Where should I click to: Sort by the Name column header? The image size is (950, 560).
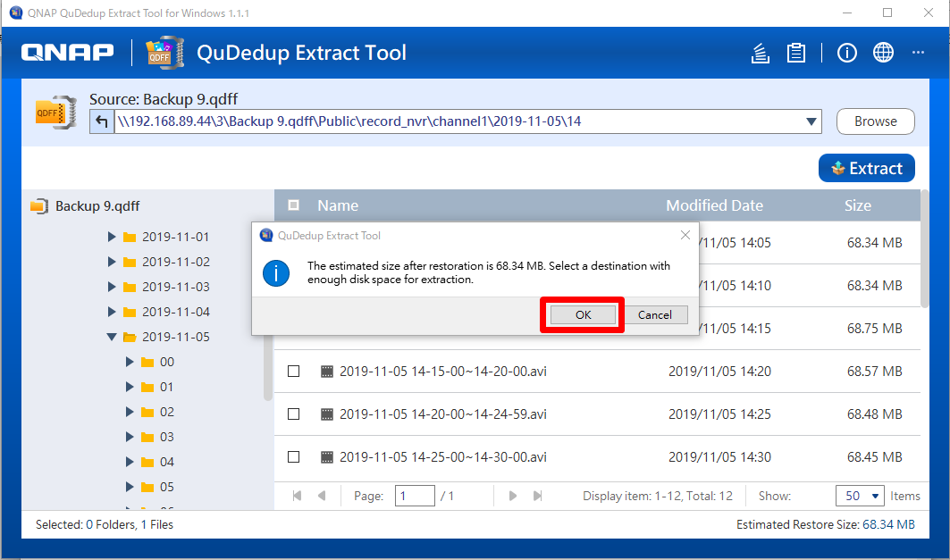click(x=338, y=205)
